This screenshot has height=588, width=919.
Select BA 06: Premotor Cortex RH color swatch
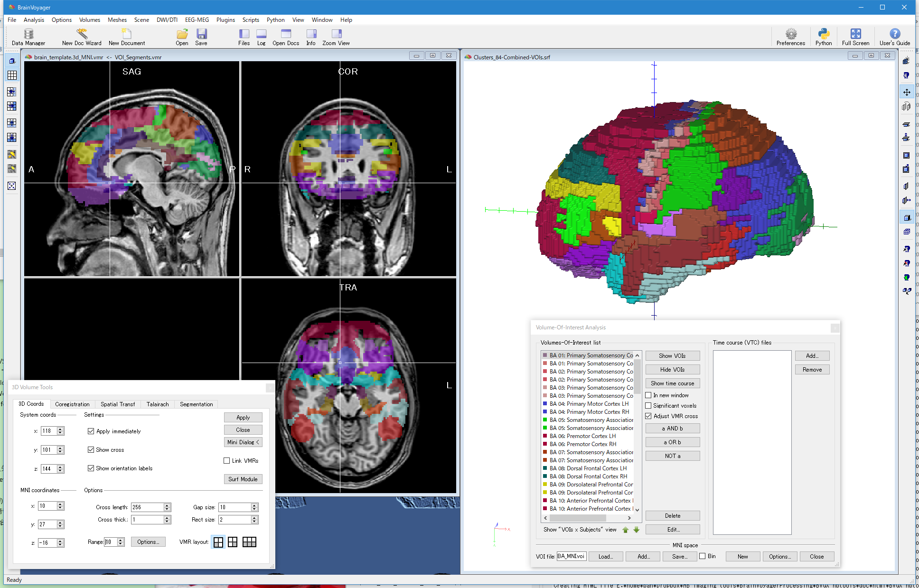(545, 444)
